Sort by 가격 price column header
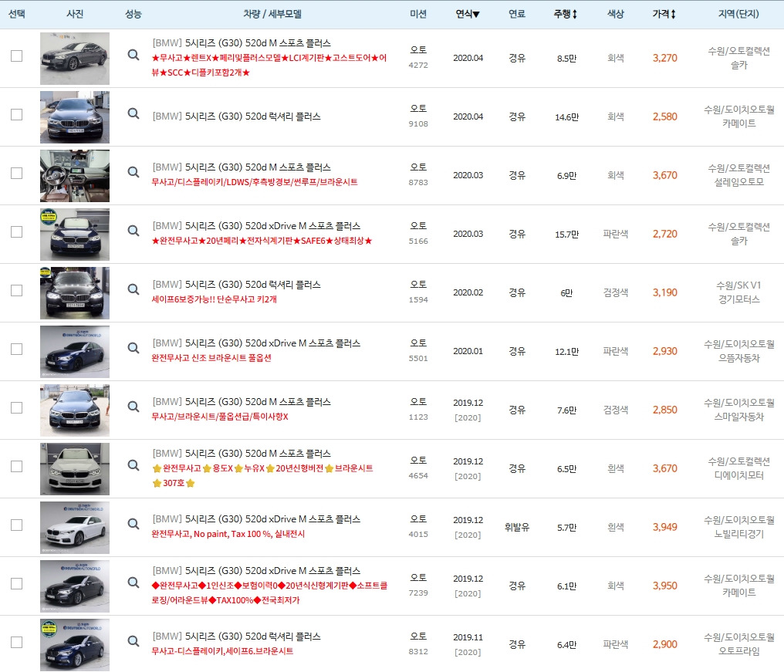The width and height of the screenshot is (784, 672). 664,14
